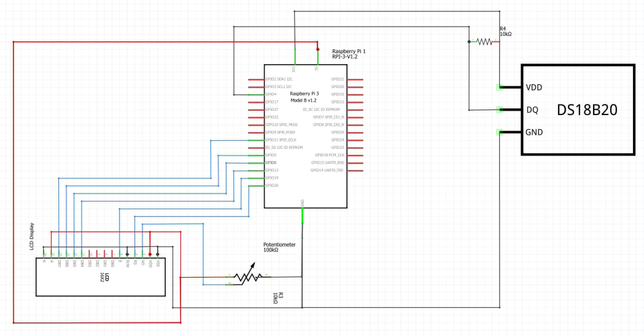Click the red junction dot above the 5V pin

coord(318,49)
